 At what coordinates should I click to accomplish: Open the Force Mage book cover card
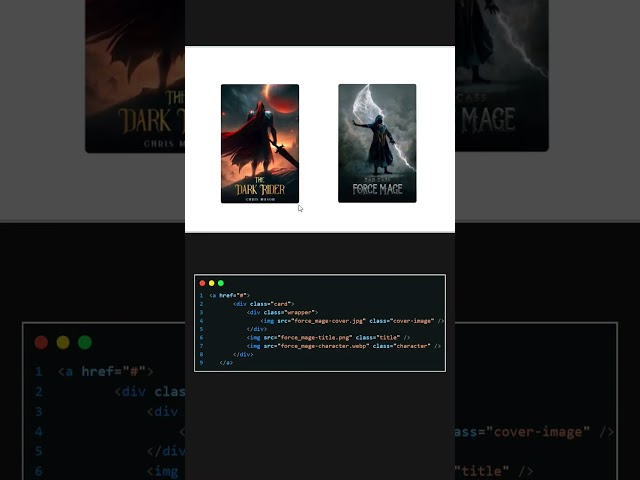click(377, 143)
